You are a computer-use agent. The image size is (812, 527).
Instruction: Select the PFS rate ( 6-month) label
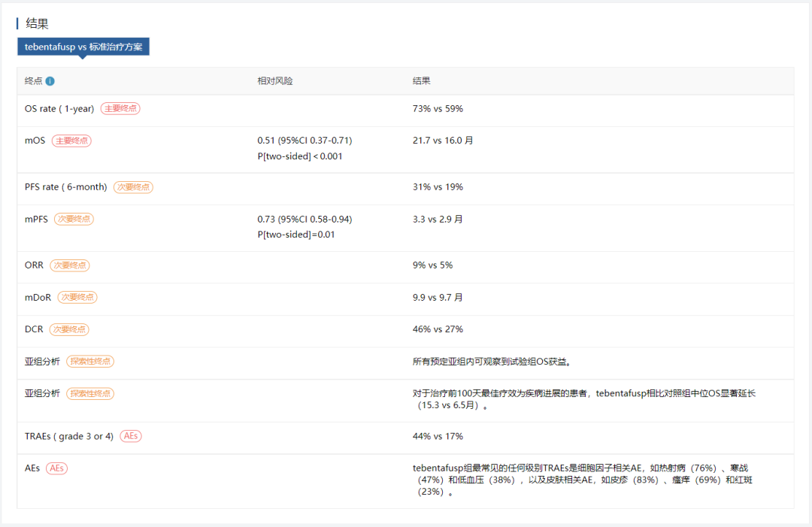pyautogui.click(x=65, y=187)
